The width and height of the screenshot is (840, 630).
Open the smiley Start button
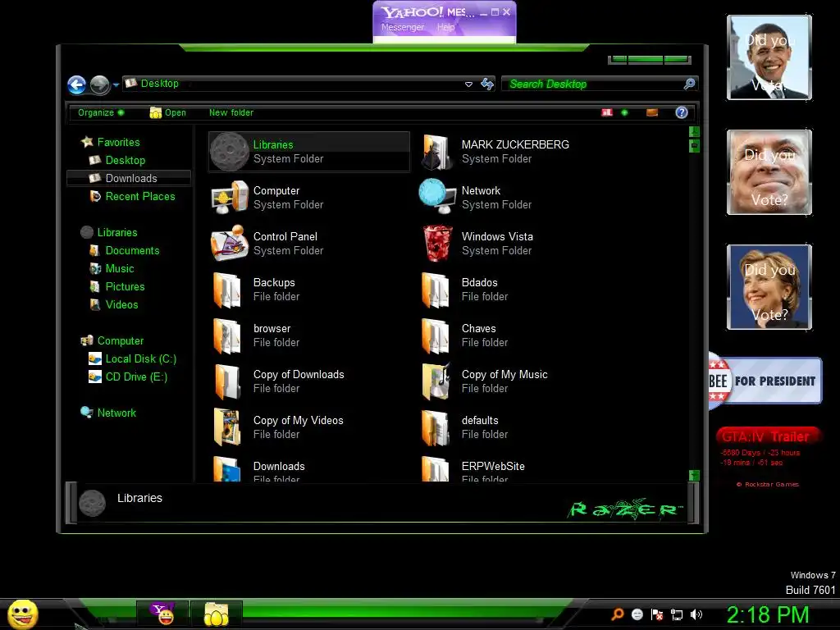coord(22,614)
